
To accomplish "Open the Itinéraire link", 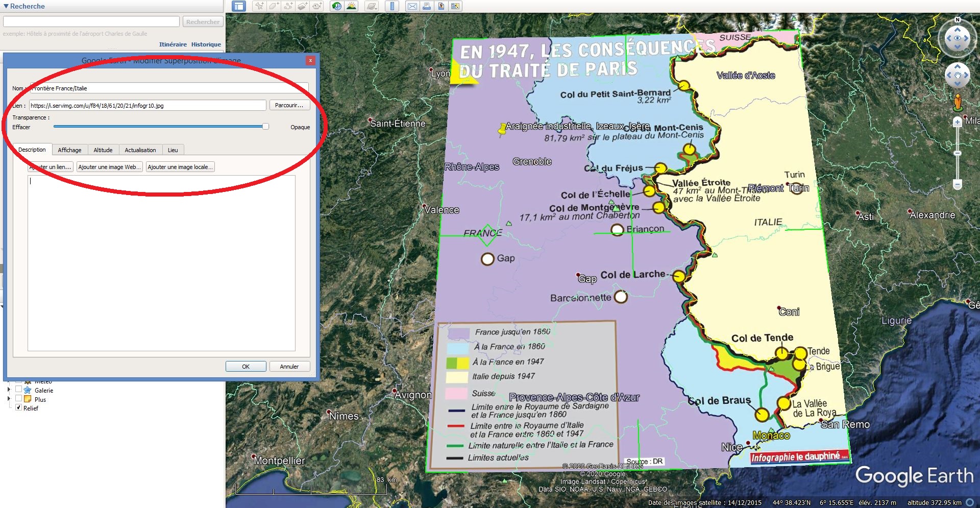I will click(173, 44).
